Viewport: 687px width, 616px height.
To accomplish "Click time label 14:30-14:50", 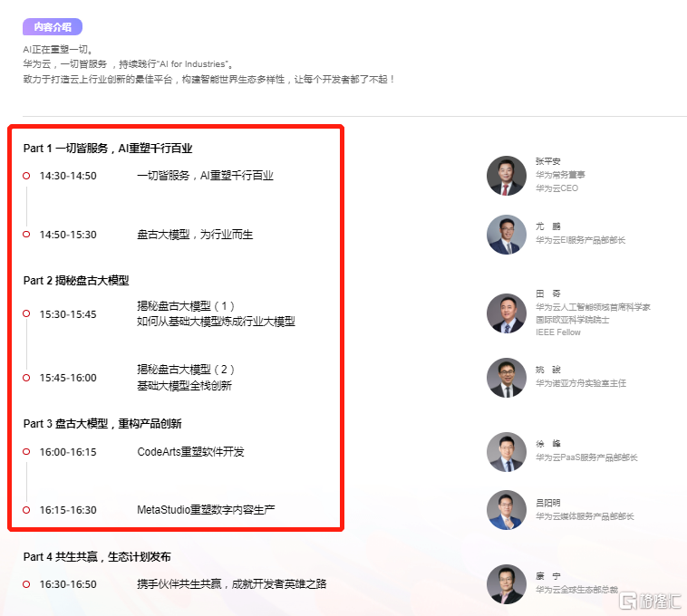I will (x=68, y=176).
